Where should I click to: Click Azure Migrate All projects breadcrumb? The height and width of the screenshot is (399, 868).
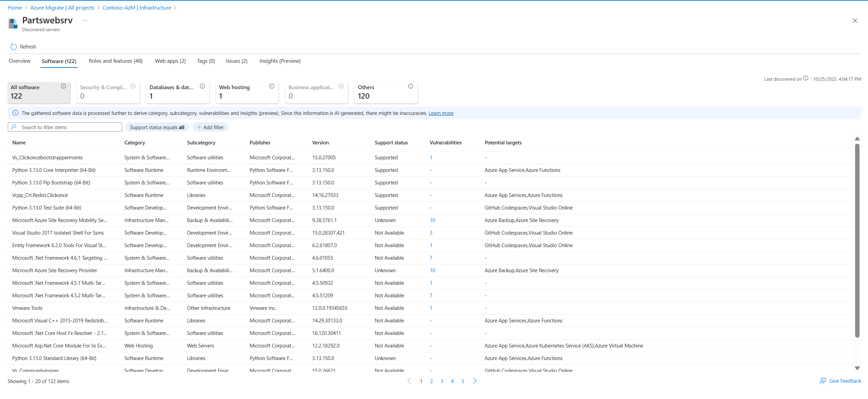click(62, 7)
